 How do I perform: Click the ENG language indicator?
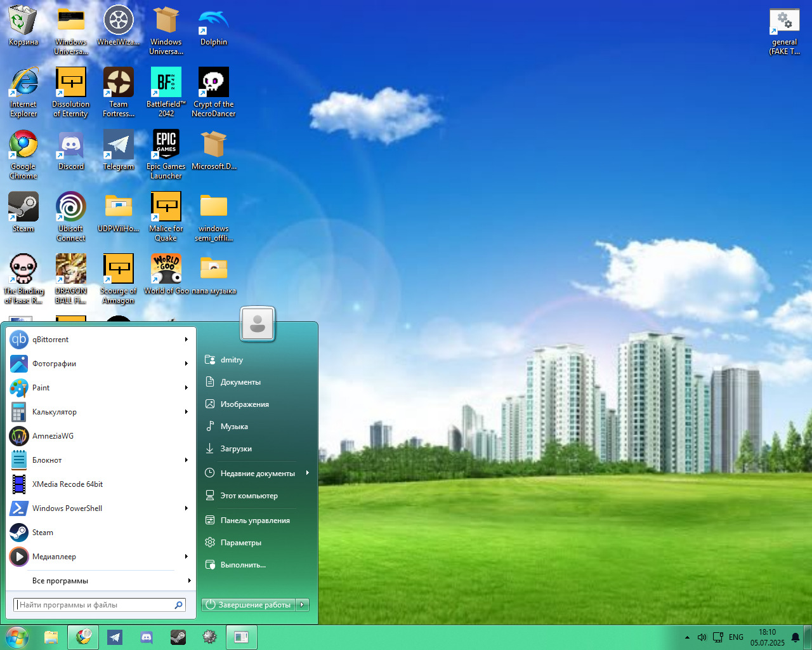pyautogui.click(x=736, y=637)
